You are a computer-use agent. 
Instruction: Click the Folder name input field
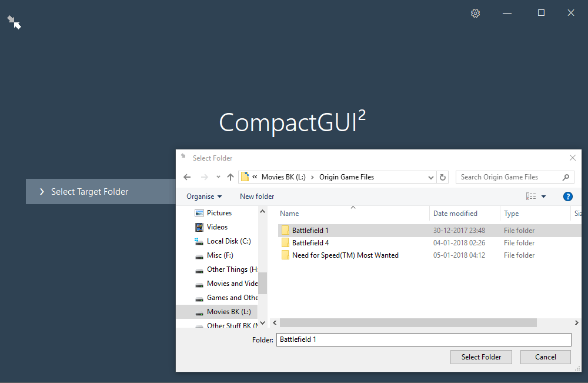coord(424,340)
